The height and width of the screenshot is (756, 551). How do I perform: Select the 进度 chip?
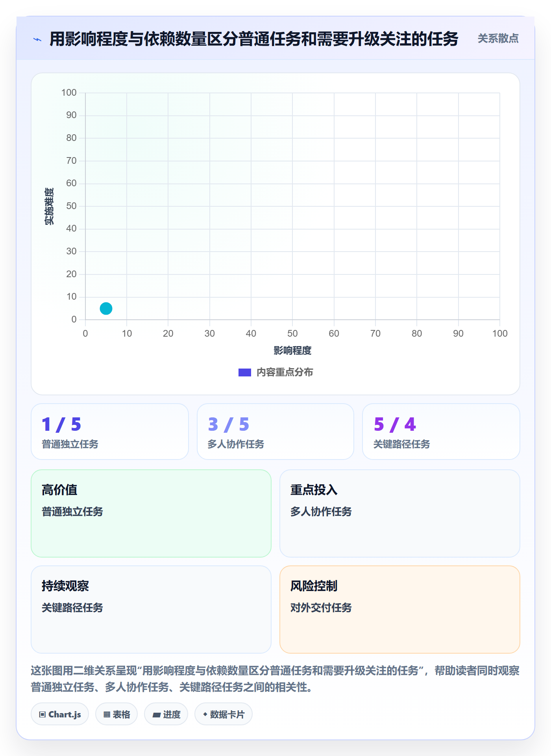(166, 714)
